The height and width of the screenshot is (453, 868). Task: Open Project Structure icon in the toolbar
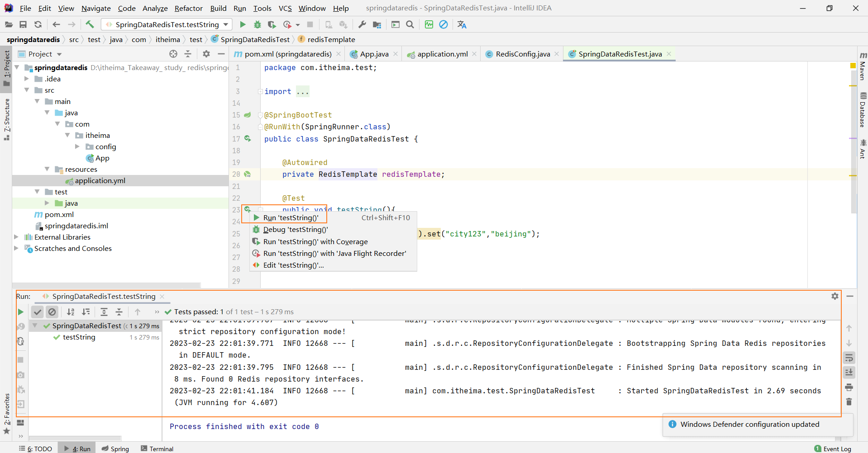[377, 24]
